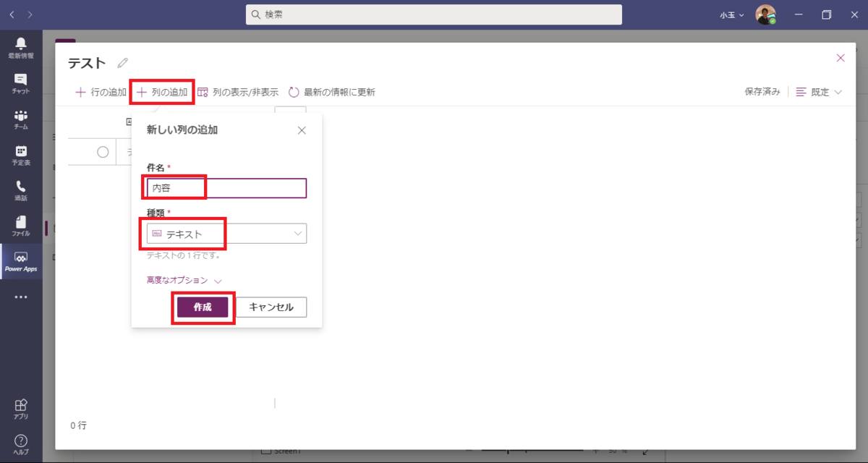Open the 最新情報 activity bell in sidebar

[x=20, y=48]
